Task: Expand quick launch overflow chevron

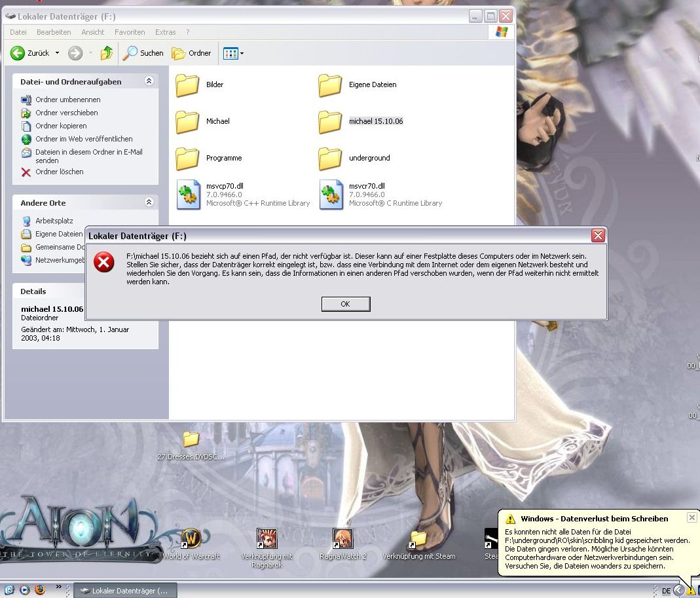Action: click(58, 587)
